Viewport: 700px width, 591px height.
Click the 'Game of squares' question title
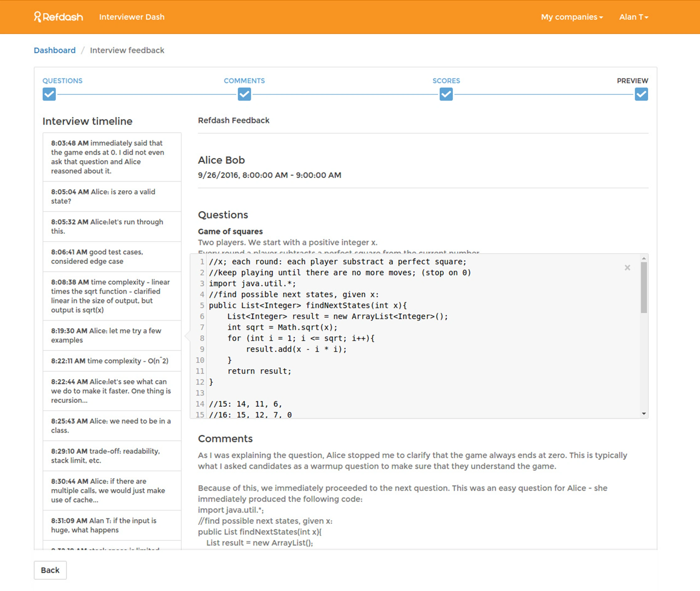point(230,232)
